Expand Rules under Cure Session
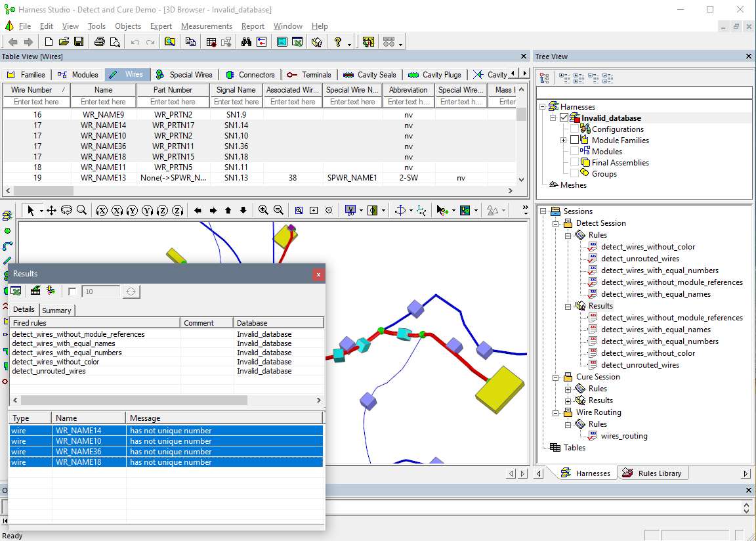 [x=568, y=389]
